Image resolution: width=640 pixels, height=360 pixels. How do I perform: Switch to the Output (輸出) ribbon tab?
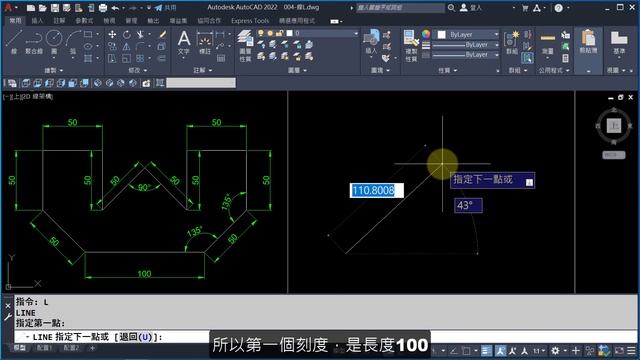[x=153, y=20]
